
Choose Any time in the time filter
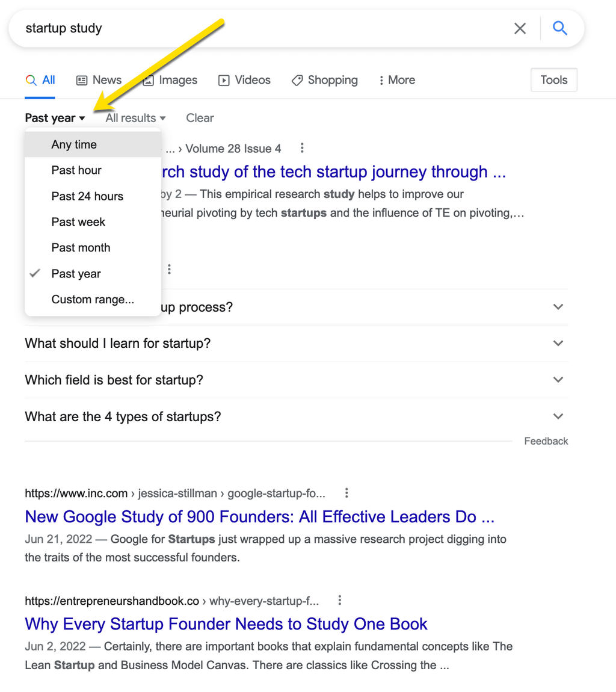74,144
